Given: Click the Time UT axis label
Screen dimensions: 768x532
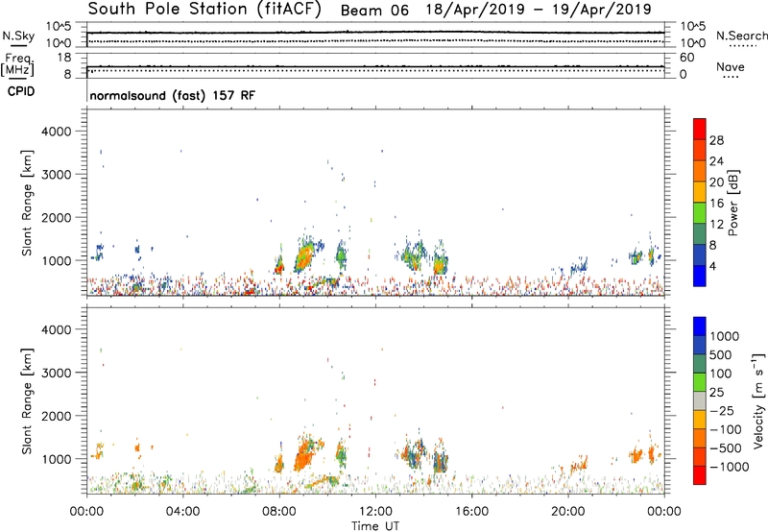Looking at the screenshot, I should click(x=375, y=526).
